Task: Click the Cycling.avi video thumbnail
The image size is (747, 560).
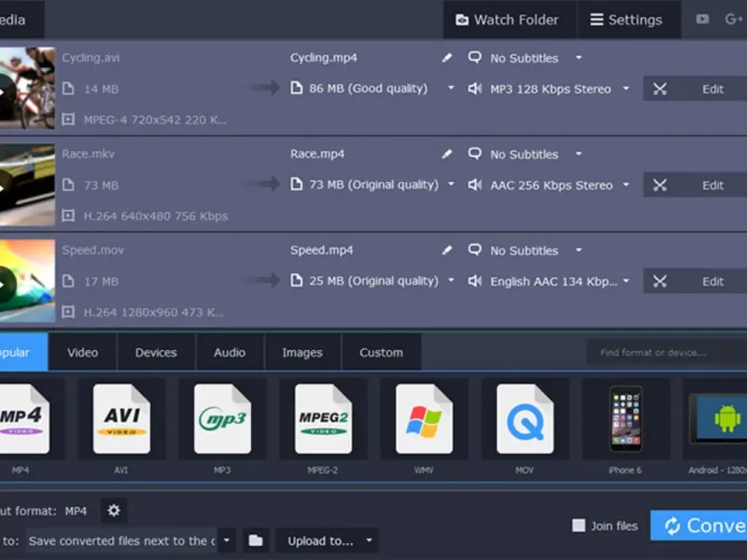Action: [x=27, y=88]
